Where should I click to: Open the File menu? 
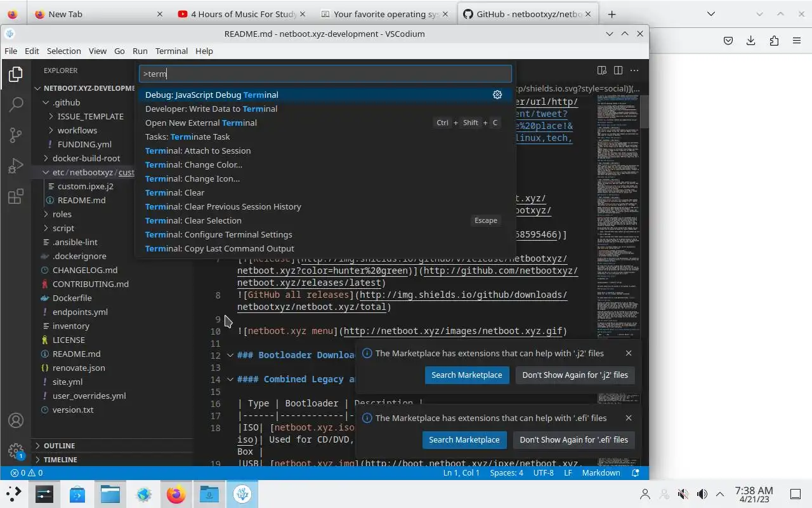point(11,51)
